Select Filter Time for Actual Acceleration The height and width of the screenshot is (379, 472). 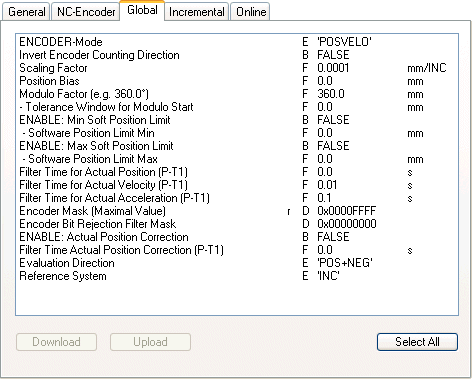point(237,198)
